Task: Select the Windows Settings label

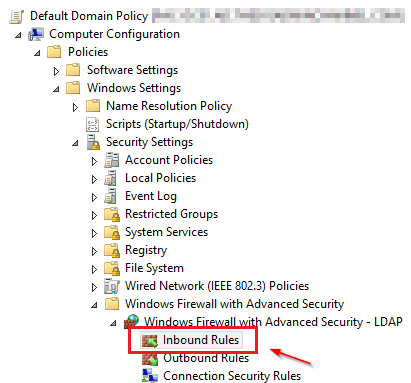Action: pyautogui.click(x=134, y=88)
